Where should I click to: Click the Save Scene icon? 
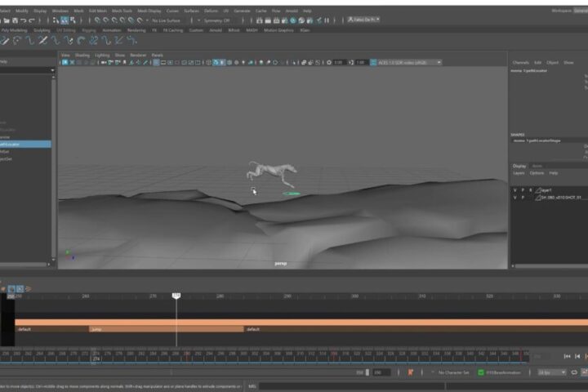15,20
